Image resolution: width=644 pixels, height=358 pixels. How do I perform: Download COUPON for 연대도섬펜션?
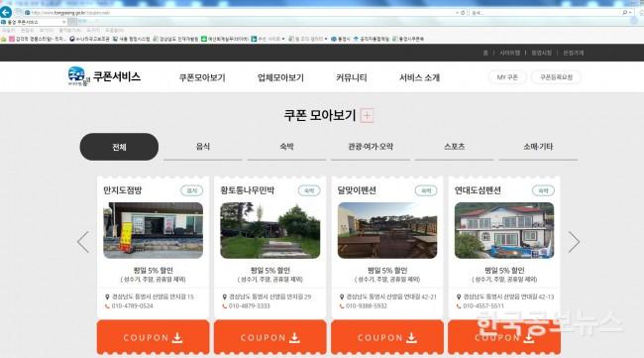(x=504, y=337)
